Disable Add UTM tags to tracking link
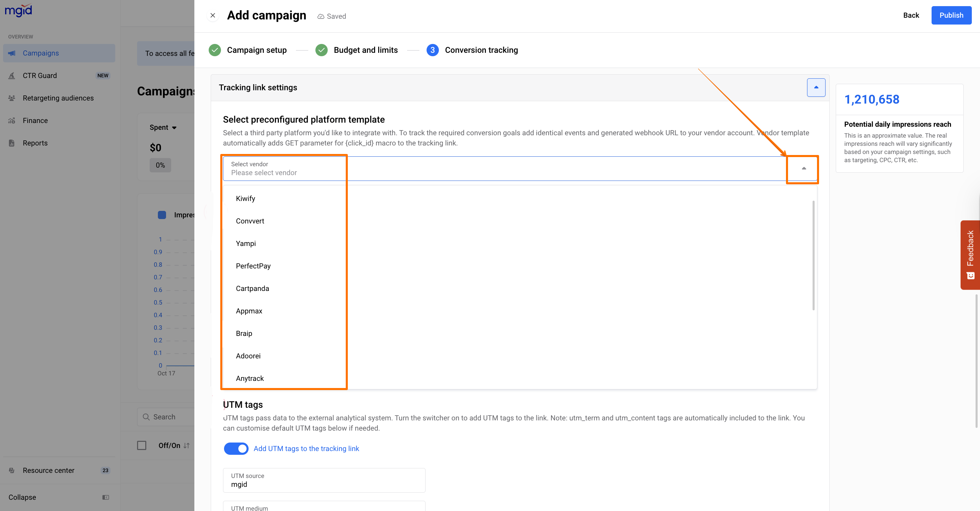The width and height of the screenshot is (980, 511). pyautogui.click(x=236, y=449)
